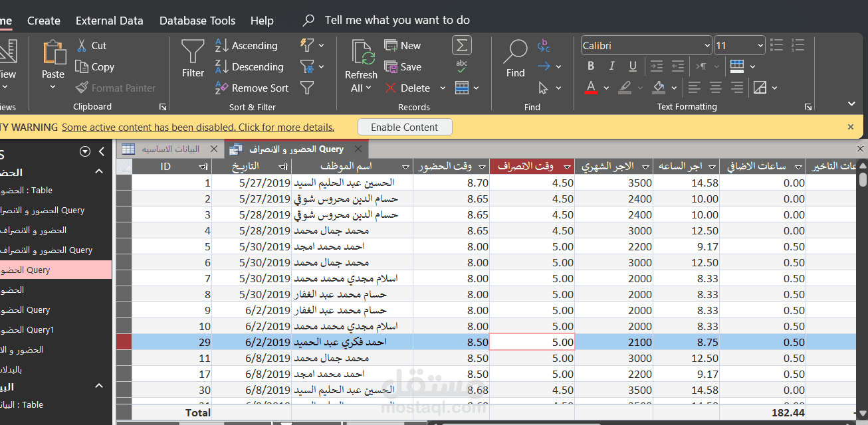Open the Delete dropdown arrow

click(x=442, y=88)
